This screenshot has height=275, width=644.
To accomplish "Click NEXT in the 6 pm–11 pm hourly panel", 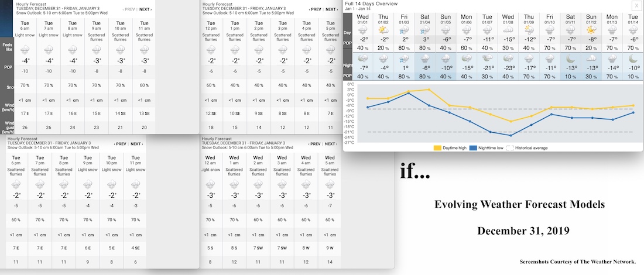I will [x=137, y=144].
